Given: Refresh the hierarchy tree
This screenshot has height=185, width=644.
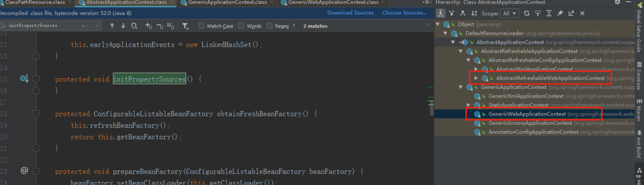Looking at the screenshot, I should pos(527,13).
